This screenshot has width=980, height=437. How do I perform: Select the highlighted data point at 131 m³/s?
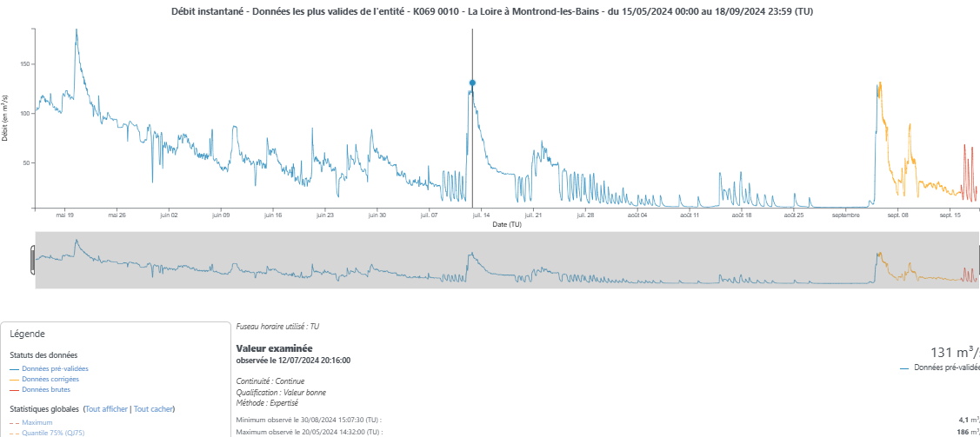(x=472, y=83)
